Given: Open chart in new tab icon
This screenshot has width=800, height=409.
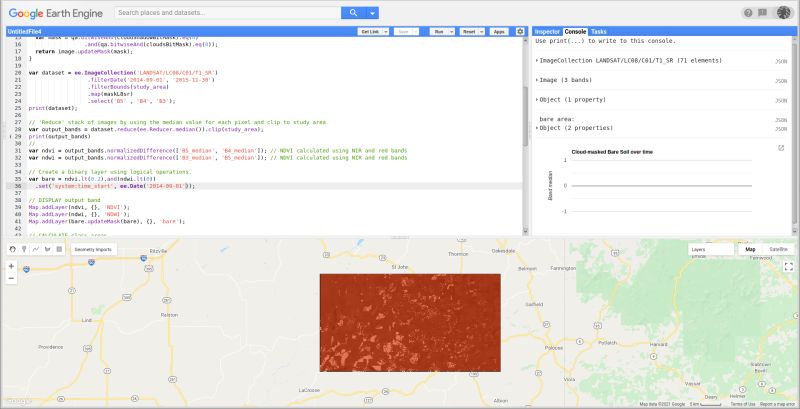Looking at the screenshot, I should click(781, 148).
